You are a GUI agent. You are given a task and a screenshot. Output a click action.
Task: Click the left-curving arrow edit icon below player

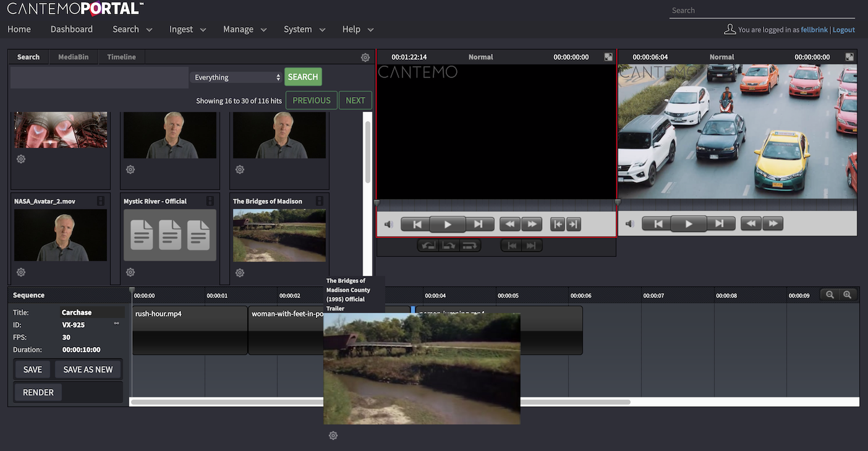coord(428,246)
